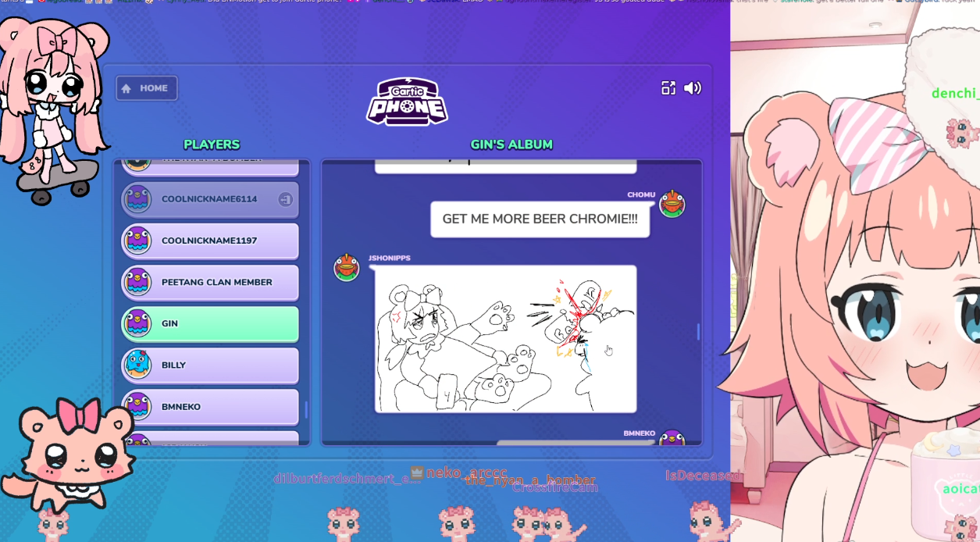The height and width of the screenshot is (542, 980).
Task: Click the players list scrollbar handle
Action: [306, 409]
